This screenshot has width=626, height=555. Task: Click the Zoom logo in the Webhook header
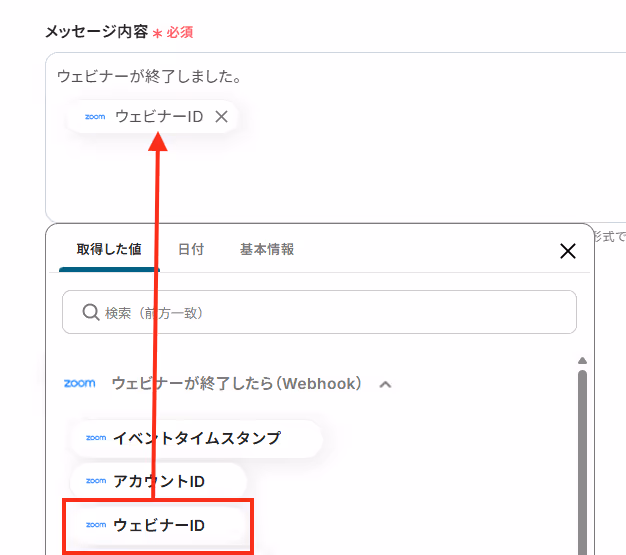pyautogui.click(x=79, y=383)
